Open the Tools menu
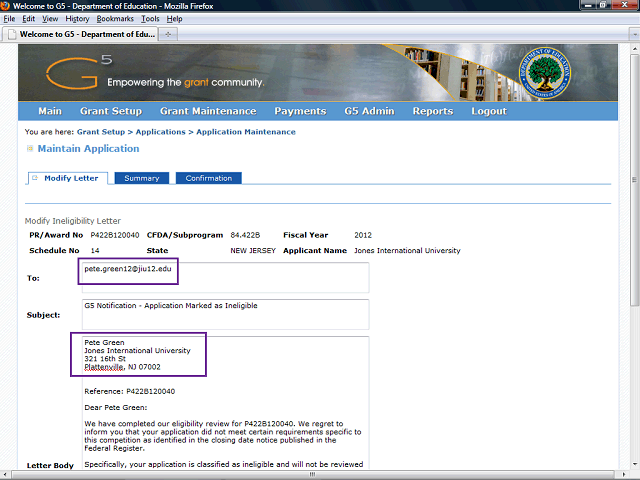 (150, 19)
